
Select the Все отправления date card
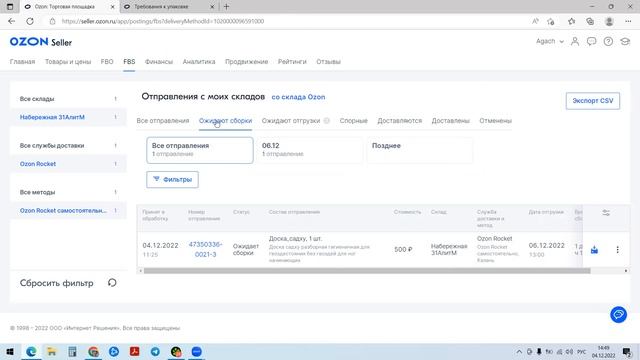click(200, 150)
